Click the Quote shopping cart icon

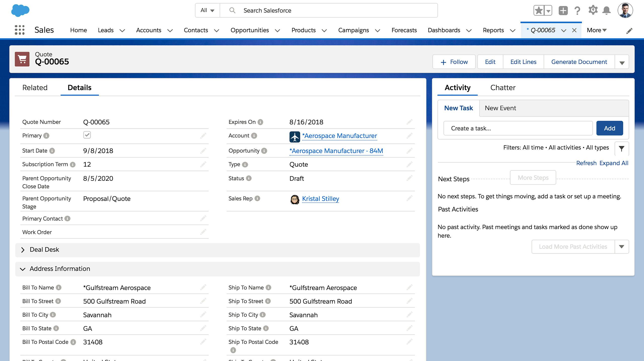pos(22,59)
